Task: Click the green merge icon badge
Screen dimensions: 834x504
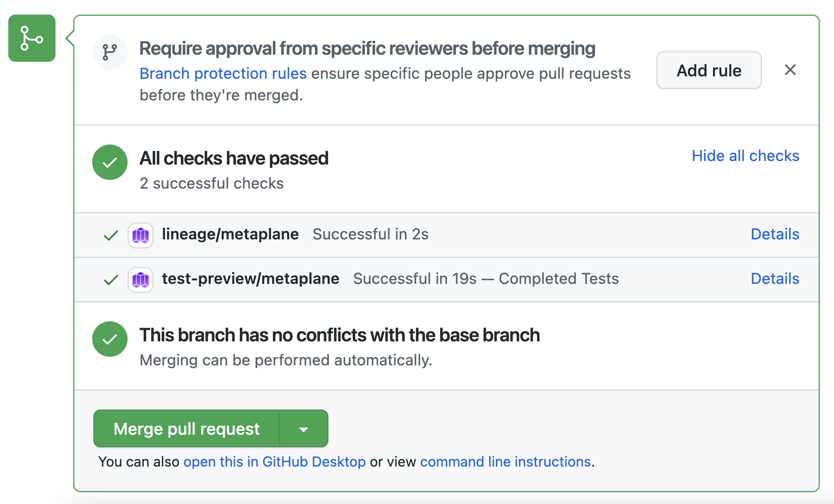Action: pos(32,38)
